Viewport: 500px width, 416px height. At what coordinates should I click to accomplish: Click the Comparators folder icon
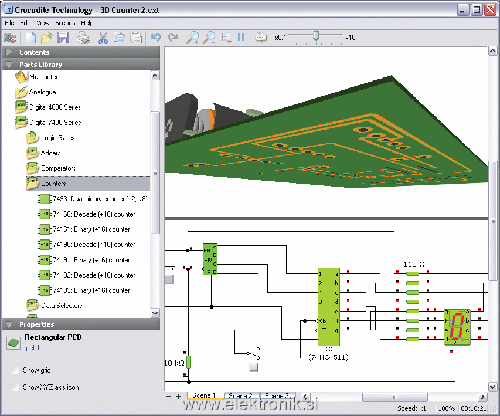(x=33, y=168)
